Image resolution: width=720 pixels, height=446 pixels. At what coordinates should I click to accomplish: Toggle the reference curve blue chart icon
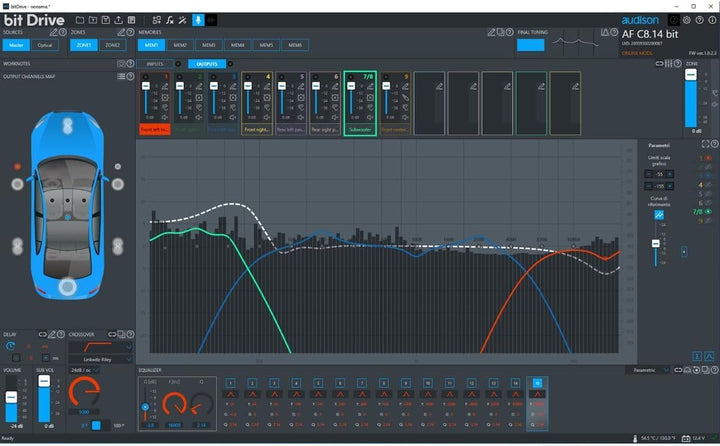click(659, 215)
